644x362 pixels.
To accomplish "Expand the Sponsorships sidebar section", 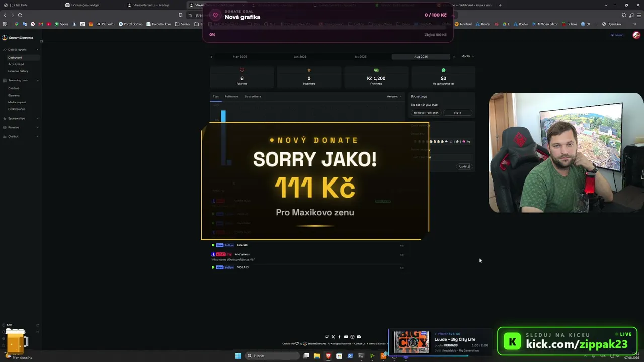I will [21, 118].
